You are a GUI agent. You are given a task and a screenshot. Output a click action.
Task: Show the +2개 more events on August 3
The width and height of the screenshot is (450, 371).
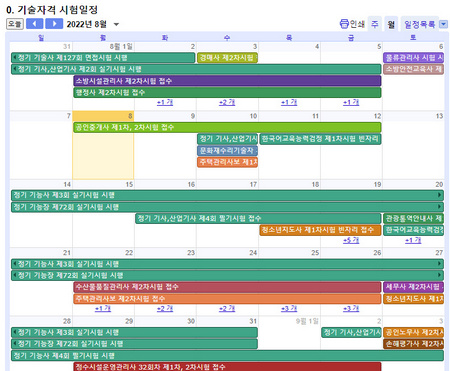(227, 102)
